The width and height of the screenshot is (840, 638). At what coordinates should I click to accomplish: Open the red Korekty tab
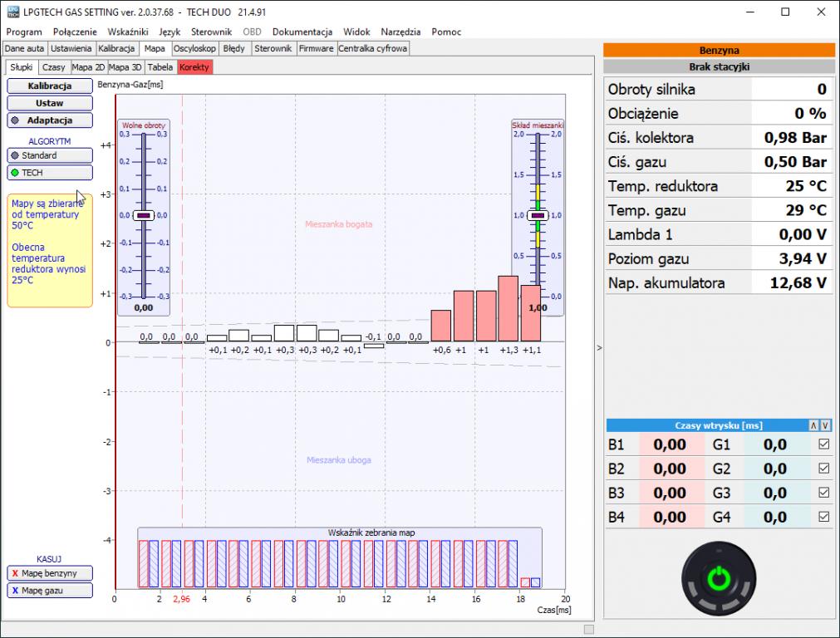pos(194,67)
